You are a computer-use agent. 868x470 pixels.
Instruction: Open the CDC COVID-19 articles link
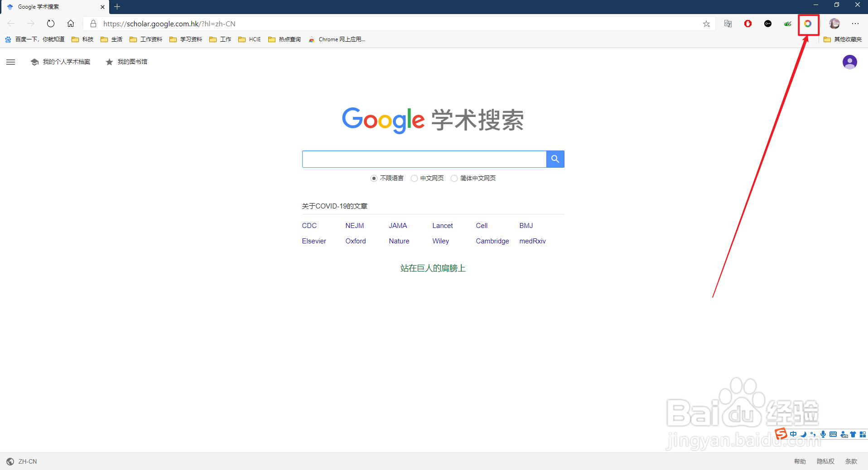pyautogui.click(x=309, y=226)
